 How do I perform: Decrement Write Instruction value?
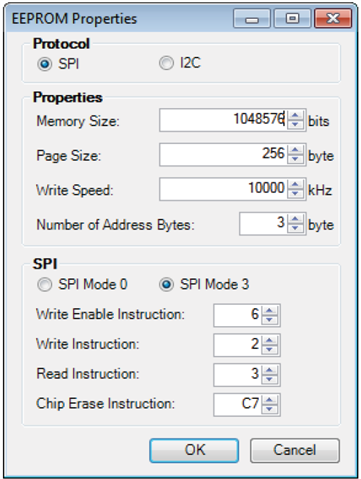coord(269,350)
